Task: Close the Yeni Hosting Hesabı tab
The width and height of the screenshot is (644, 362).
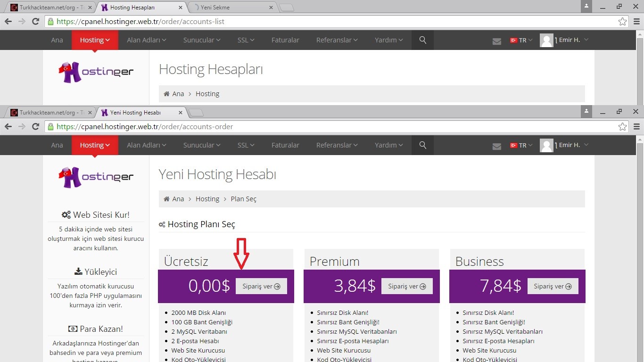Action: tap(181, 113)
